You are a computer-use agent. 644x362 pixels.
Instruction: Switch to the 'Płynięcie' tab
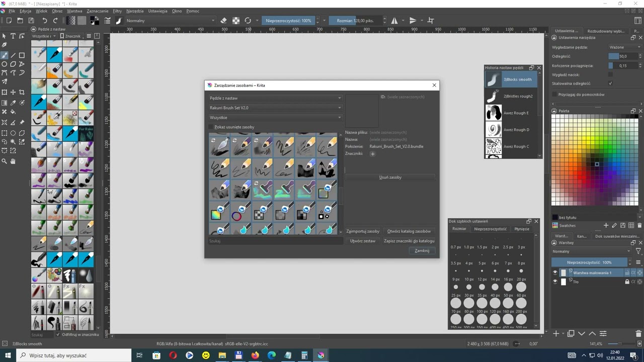(522, 229)
